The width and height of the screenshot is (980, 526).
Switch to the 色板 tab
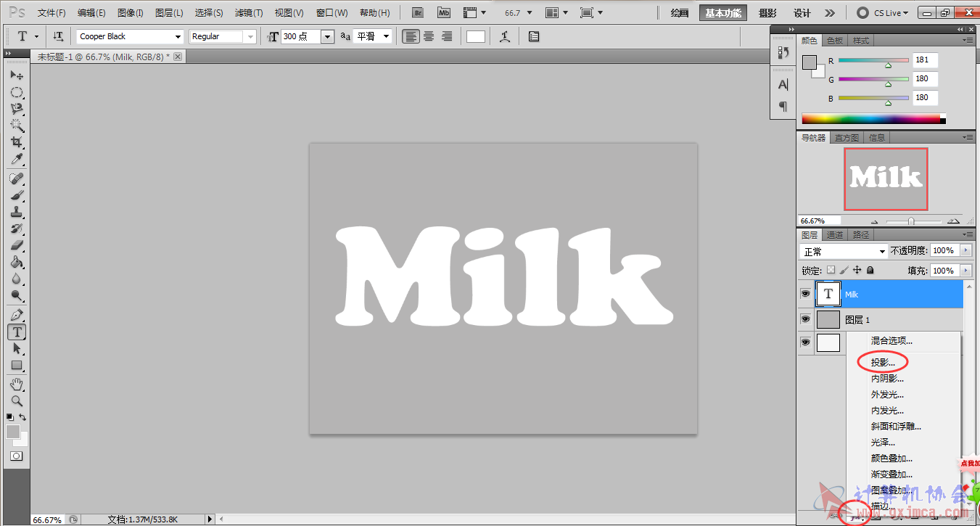click(x=835, y=41)
